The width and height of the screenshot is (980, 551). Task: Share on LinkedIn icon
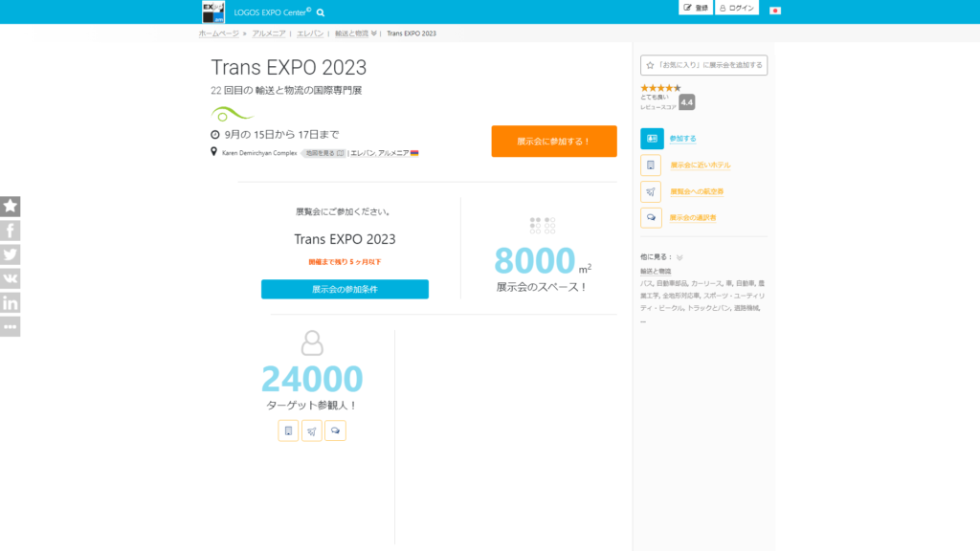tap(10, 303)
